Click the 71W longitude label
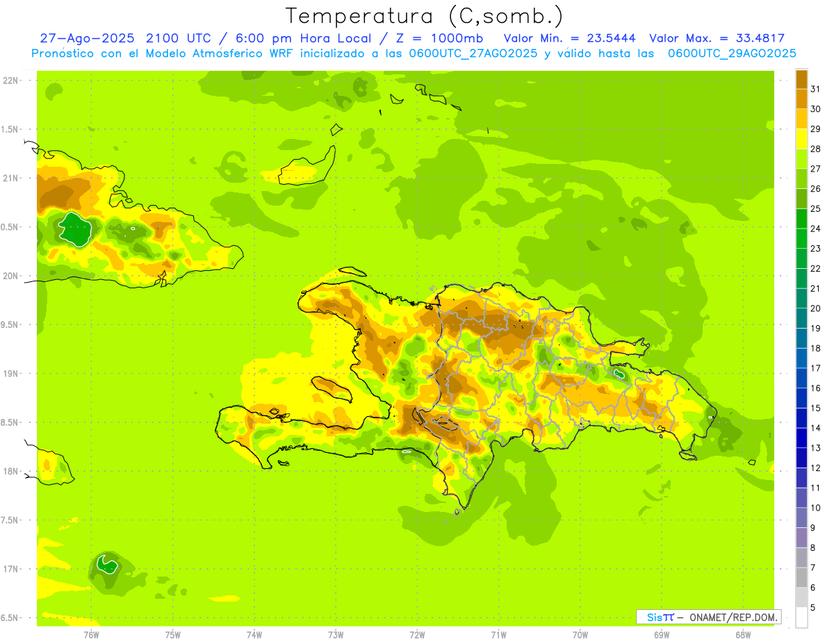 498,634
